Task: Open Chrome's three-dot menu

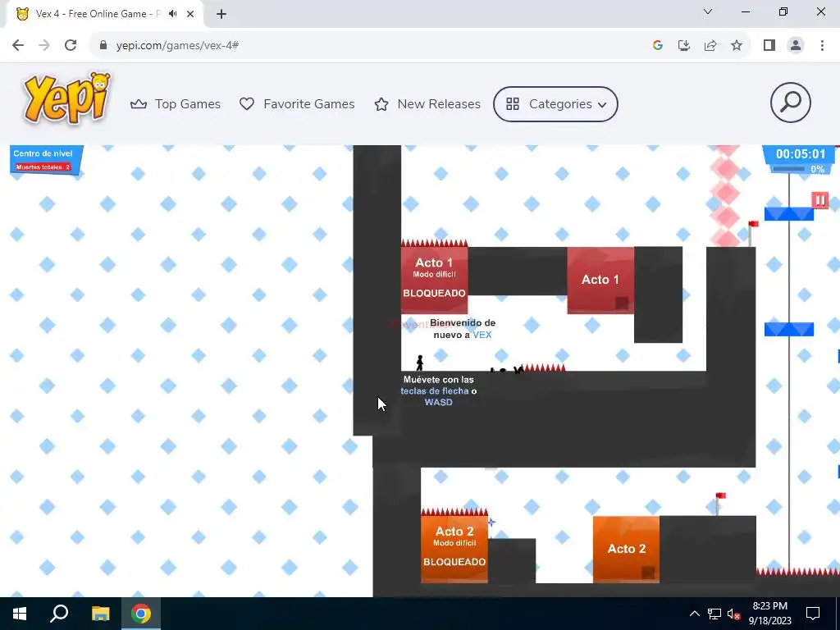Action: pyautogui.click(x=822, y=46)
